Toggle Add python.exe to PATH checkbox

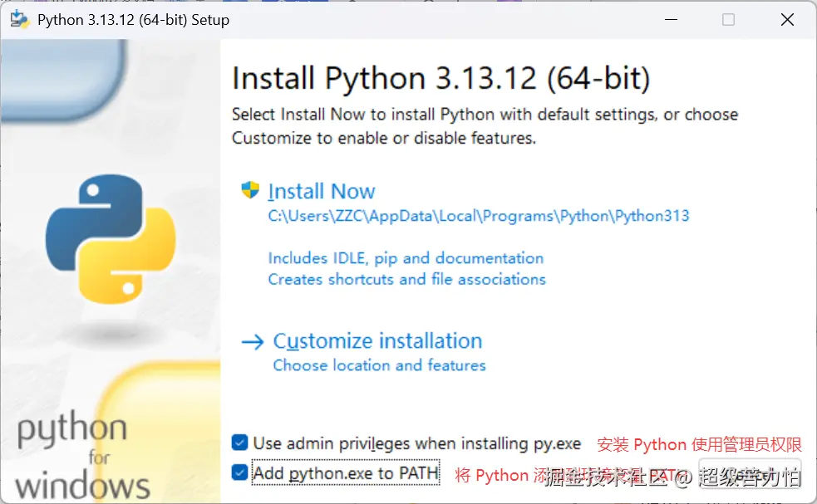(239, 472)
